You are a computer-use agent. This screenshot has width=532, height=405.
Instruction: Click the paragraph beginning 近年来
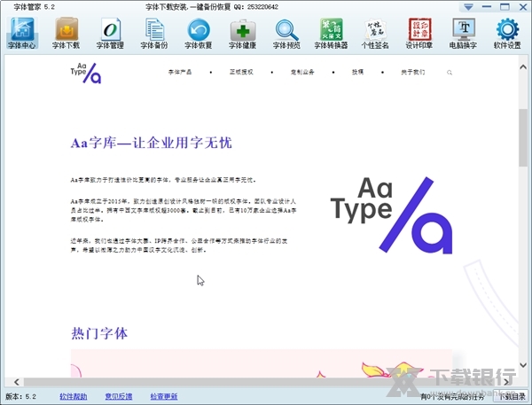pyautogui.click(x=179, y=245)
